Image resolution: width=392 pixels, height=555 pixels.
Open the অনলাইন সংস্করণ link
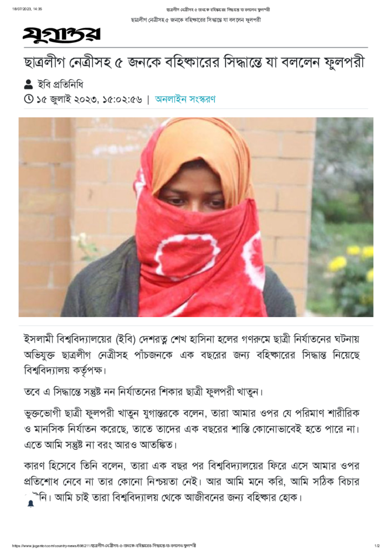tap(185, 99)
